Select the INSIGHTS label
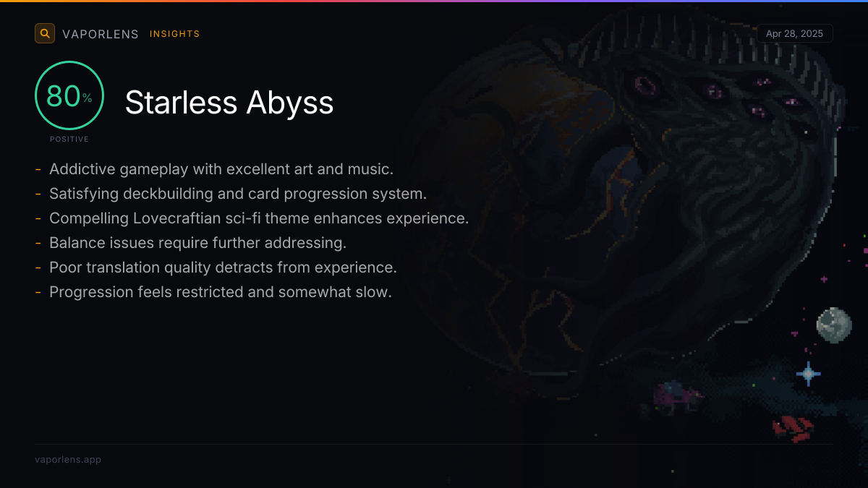Viewport: 868px width, 488px height. (174, 34)
